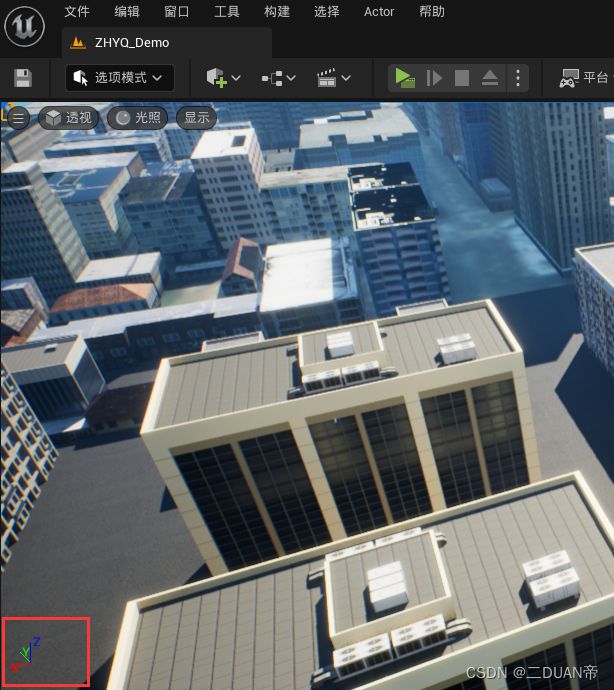Open the 透视 perspective view dropdown

point(69,118)
